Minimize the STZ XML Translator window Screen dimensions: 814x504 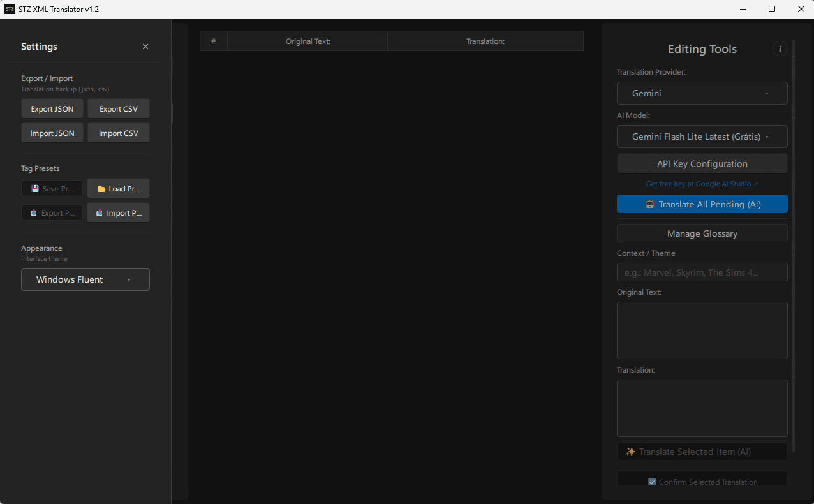743,9
